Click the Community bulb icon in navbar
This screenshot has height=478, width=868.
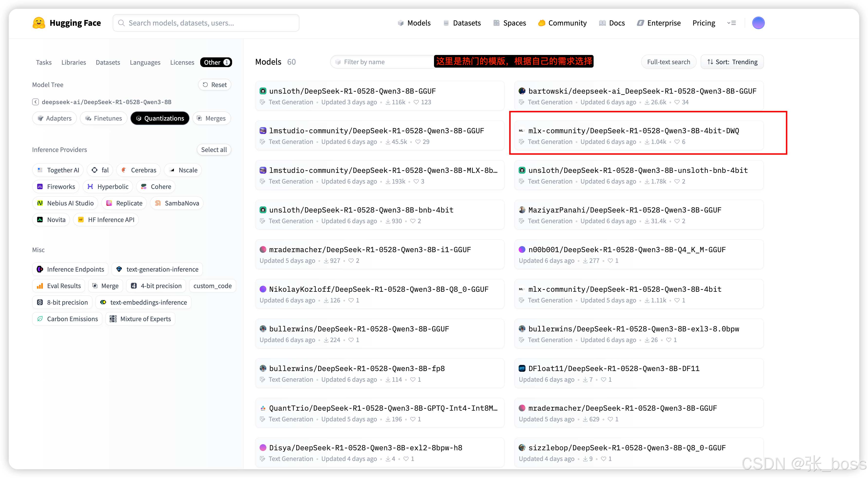pyautogui.click(x=542, y=23)
